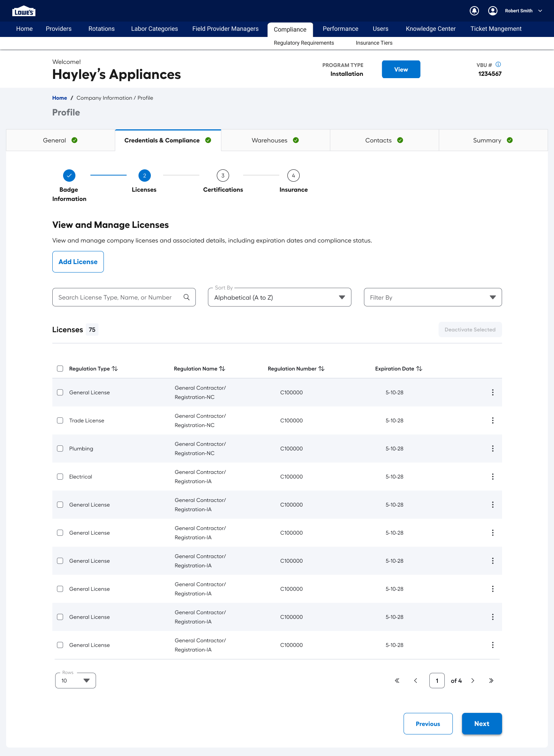Click the license search input field
554x756 pixels.
[x=124, y=297]
